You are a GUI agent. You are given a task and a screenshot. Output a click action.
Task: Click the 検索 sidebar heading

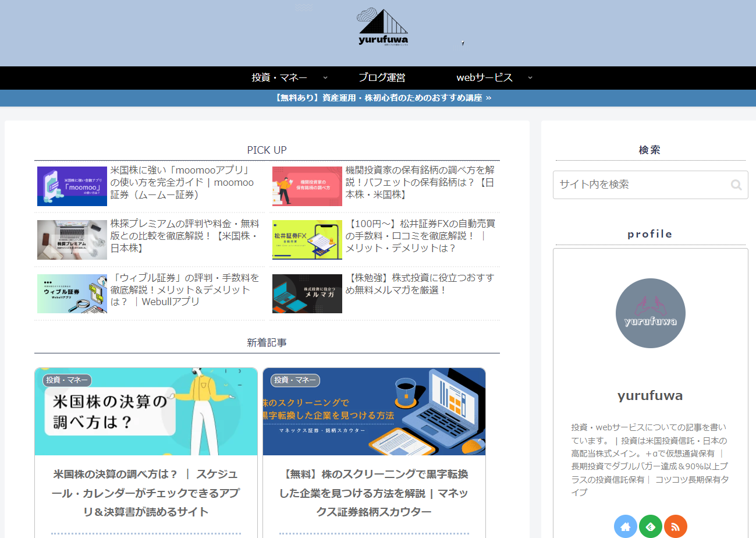pyautogui.click(x=649, y=150)
